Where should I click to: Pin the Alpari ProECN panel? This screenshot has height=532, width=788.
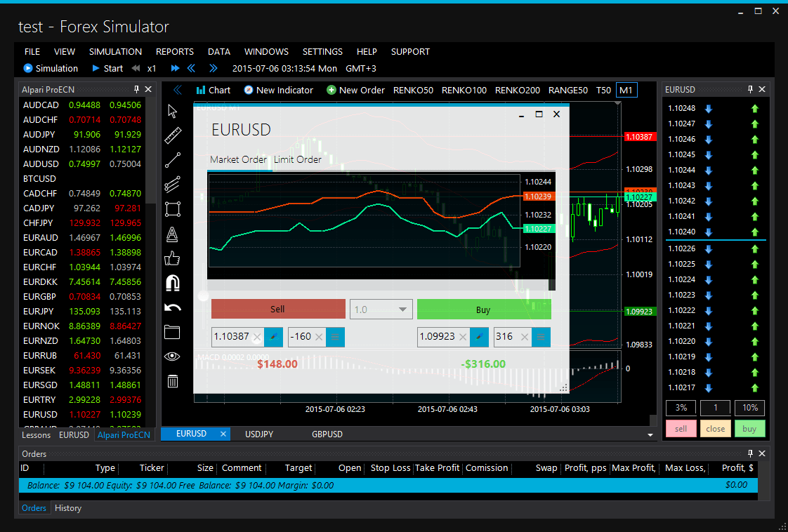click(x=138, y=88)
